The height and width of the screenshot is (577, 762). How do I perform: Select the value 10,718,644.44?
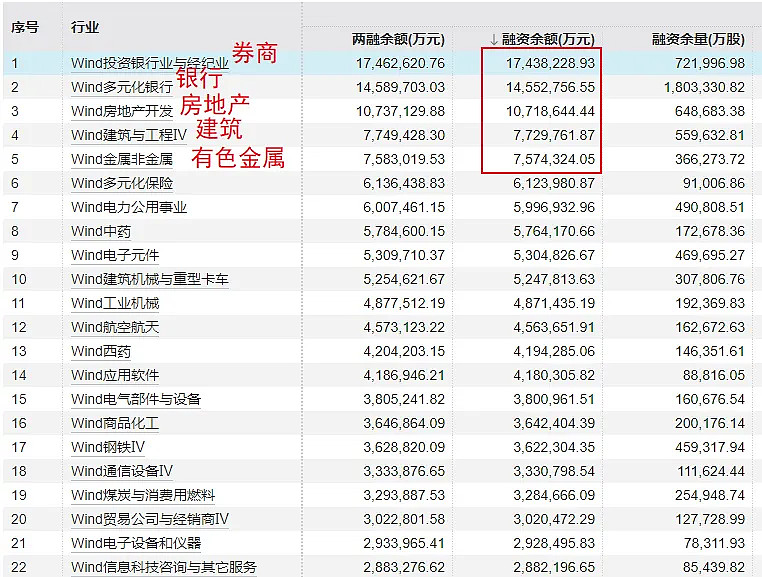pos(550,111)
